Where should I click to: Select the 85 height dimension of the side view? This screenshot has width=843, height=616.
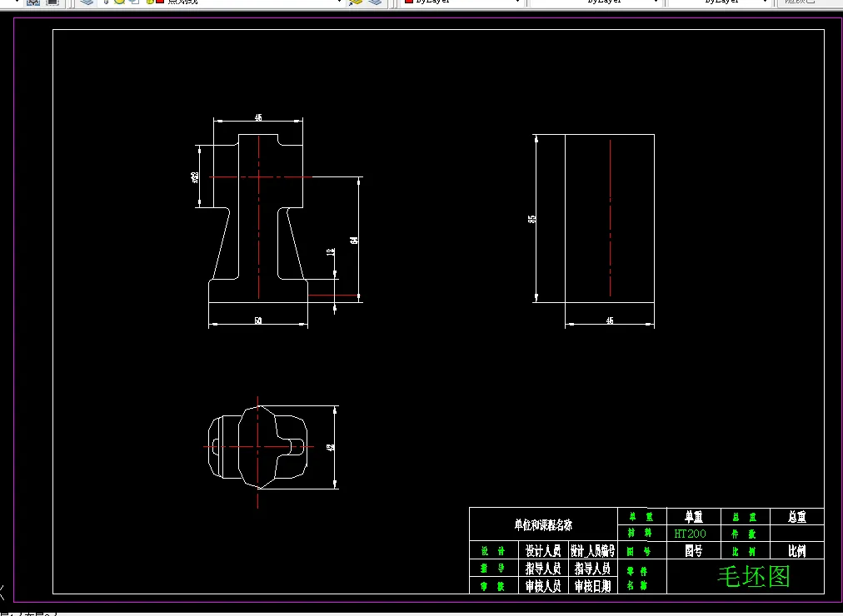point(531,219)
